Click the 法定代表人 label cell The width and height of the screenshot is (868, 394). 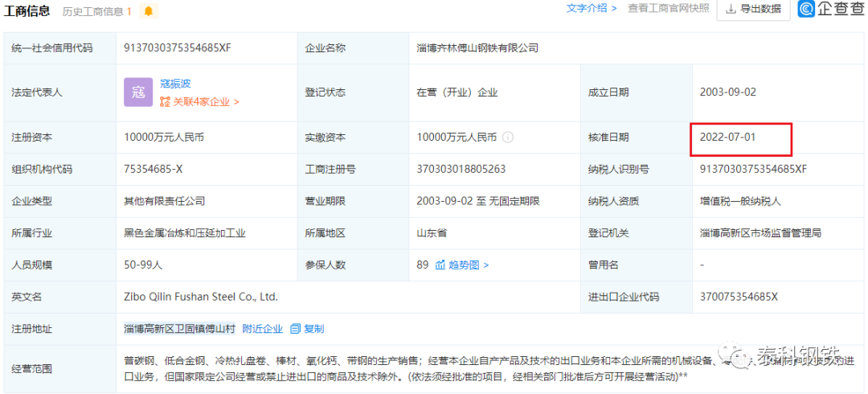tap(59, 92)
